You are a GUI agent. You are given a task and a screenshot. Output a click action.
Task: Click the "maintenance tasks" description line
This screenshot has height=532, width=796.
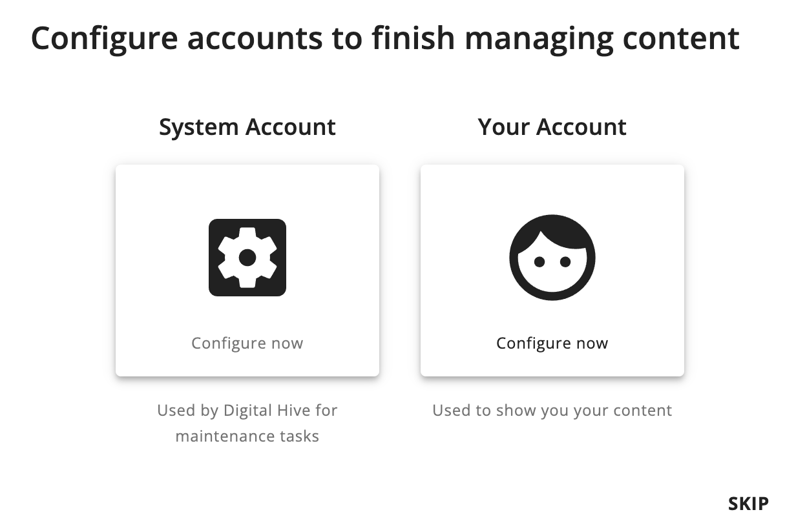click(x=247, y=436)
